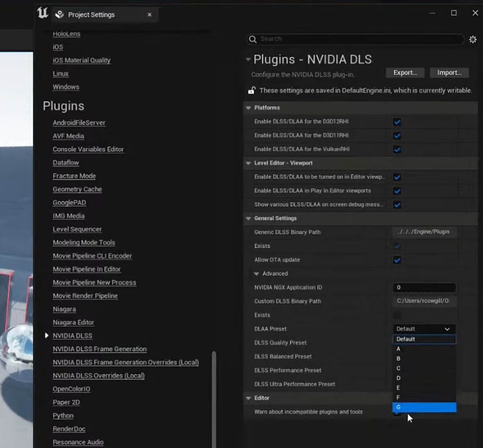Select preset F in dropdown list
The height and width of the screenshot is (448, 483).
tap(424, 397)
